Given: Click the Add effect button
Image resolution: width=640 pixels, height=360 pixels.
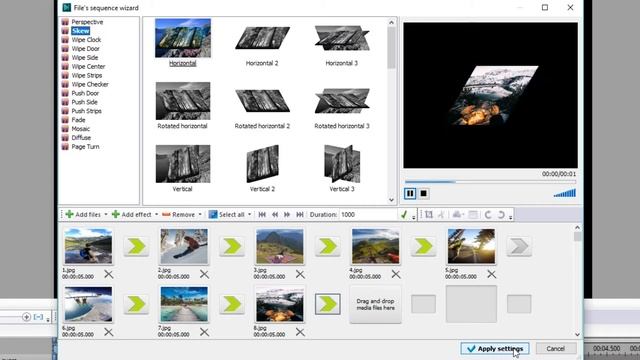Looking at the screenshot, I should coord(131,215).
